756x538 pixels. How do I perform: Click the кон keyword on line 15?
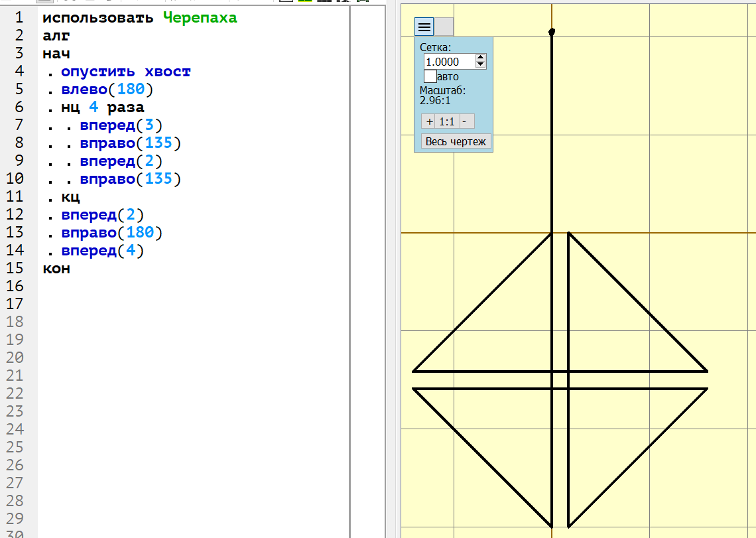56,268
